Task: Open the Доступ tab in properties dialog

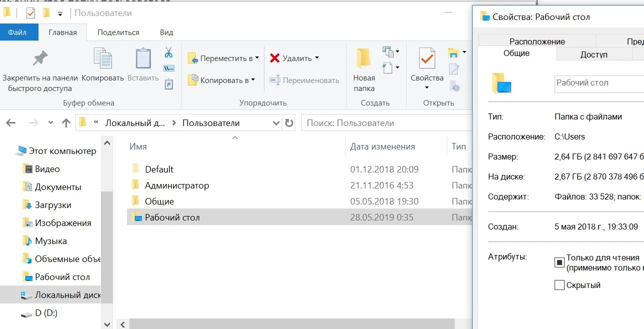Action: [x=594, y=54]
